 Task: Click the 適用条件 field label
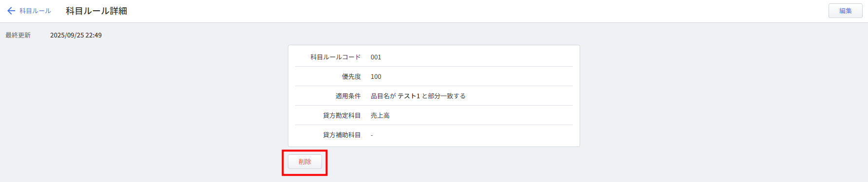click(348, 96)
